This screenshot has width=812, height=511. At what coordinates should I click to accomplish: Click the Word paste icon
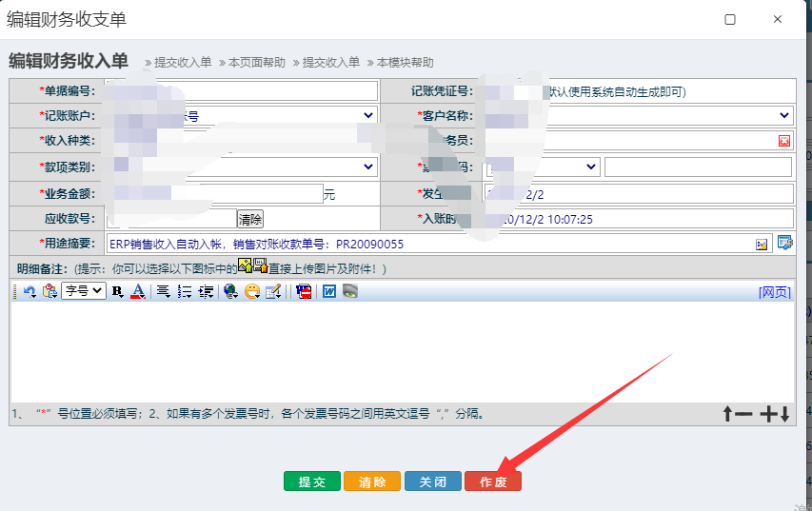point(329,291)
